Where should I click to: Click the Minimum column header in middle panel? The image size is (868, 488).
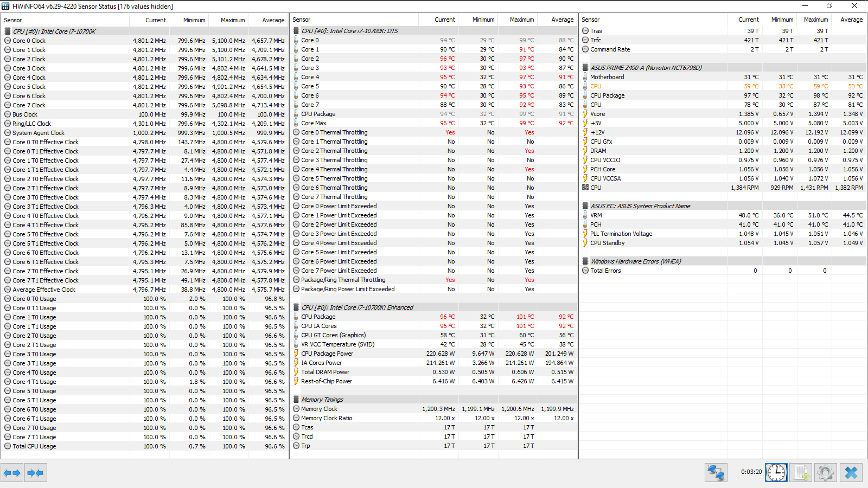[x=478, y=20]
